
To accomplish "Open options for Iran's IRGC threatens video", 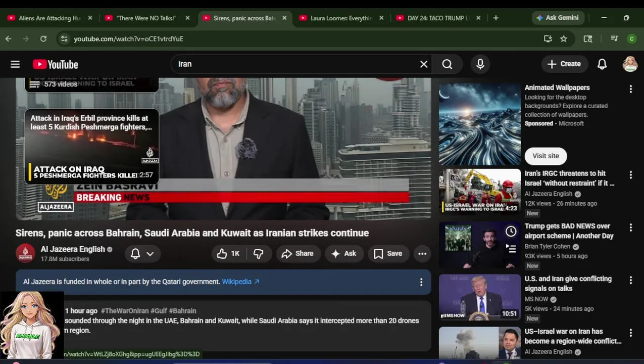I will tap(630, 175).
